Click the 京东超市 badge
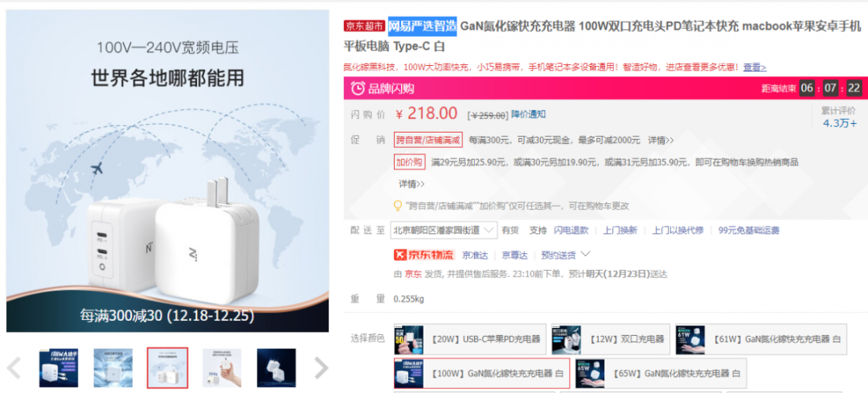Image resolution: width=868 pixels, height=393 pixels. click(x=364, y=26)
